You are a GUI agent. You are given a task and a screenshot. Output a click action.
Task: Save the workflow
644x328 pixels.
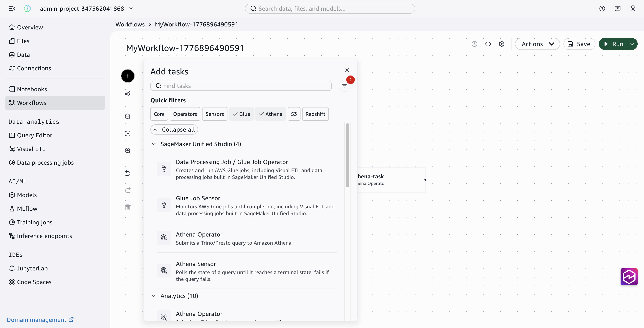coord(579,44)
